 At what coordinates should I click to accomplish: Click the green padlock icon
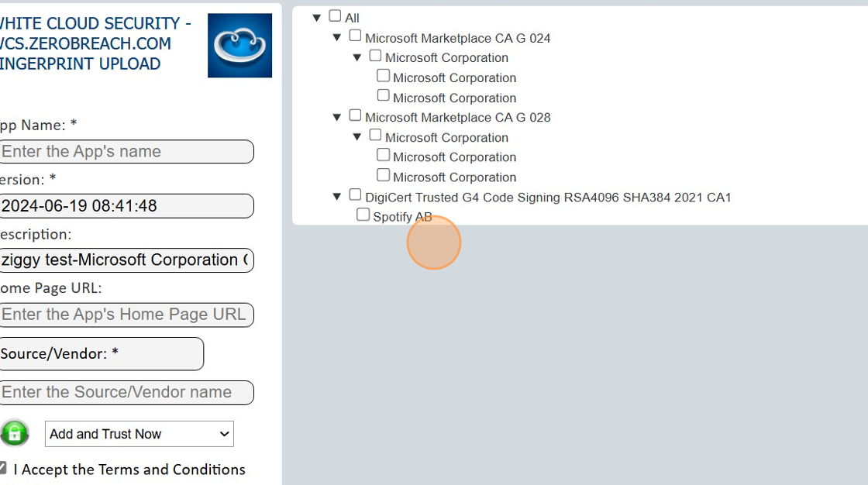click(x=14, y=433)
